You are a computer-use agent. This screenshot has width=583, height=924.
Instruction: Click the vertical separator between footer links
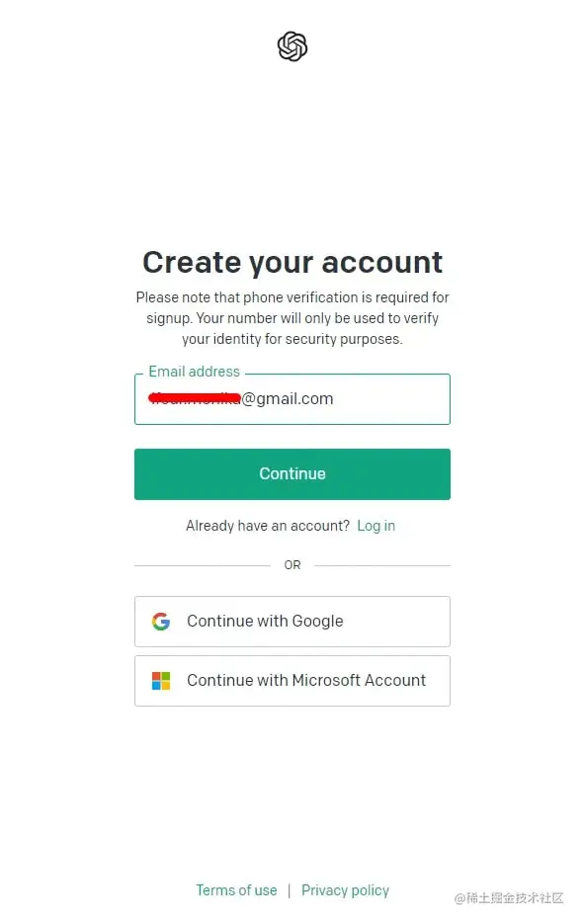[x=289, y=890]
